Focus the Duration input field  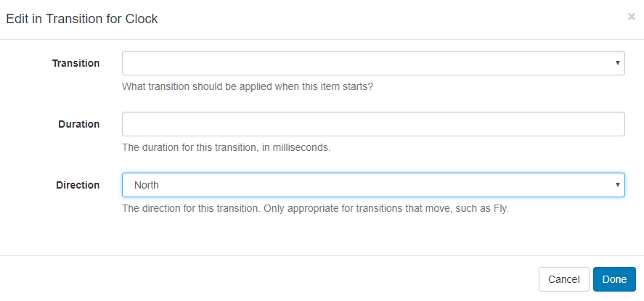pos(373,124)
